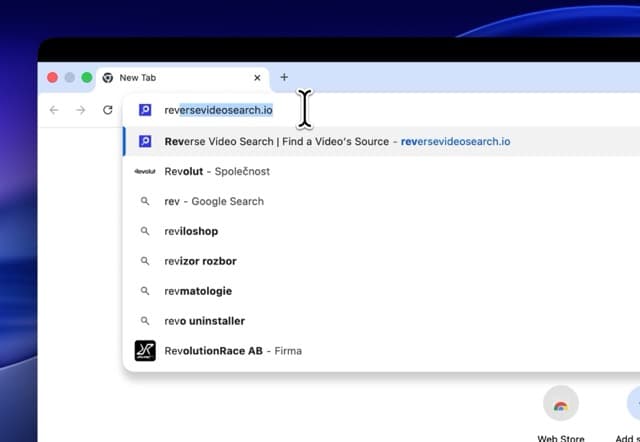
Task: Click magnifier icon beside revo uninstaller
Action: [x=145, y=321]
